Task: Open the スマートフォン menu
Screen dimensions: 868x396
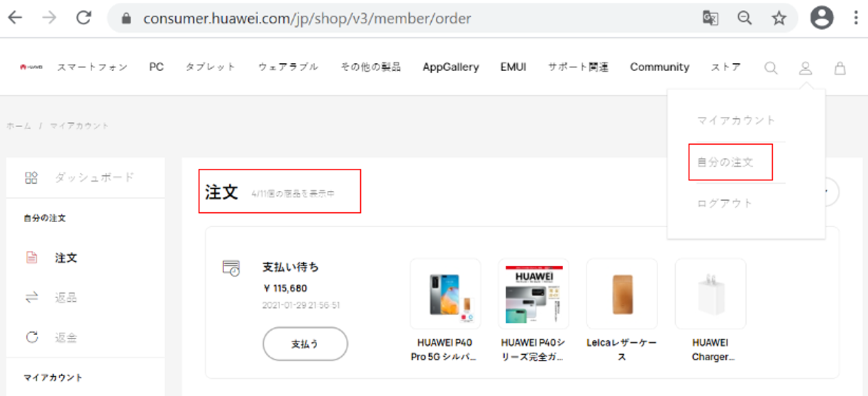Action: pyautogui.click(x=92, y=67)
